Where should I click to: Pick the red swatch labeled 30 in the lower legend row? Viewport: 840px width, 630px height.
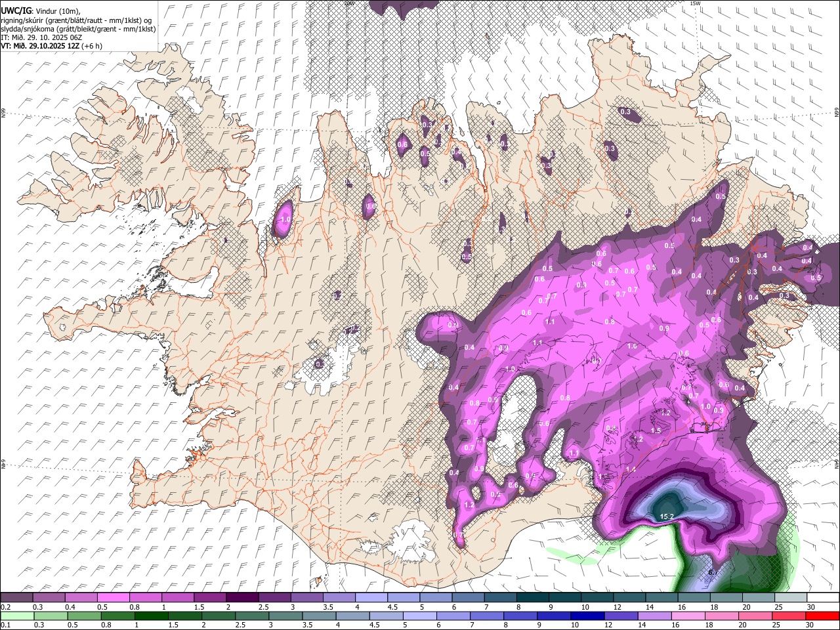(823, 616)
